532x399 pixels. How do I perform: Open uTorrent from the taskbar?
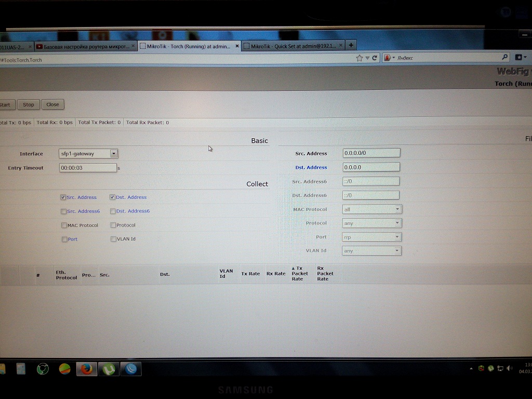[x=109, y=369]
